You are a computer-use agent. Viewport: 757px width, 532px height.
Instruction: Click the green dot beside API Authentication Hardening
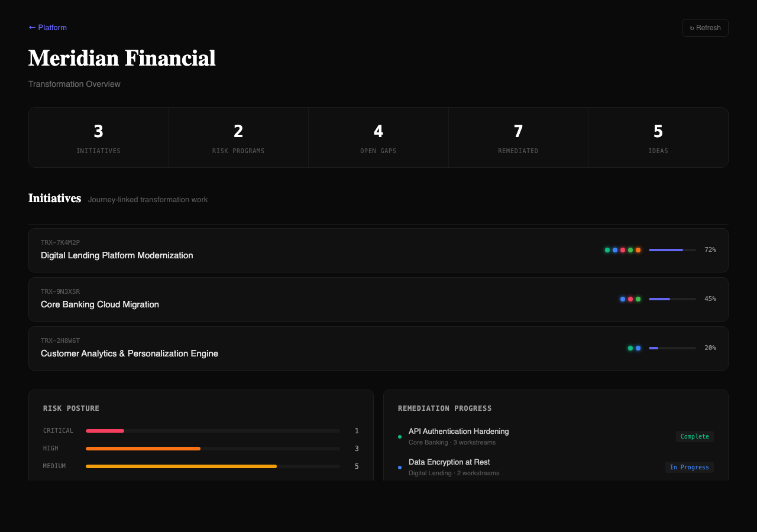click(x=400, y=436)
